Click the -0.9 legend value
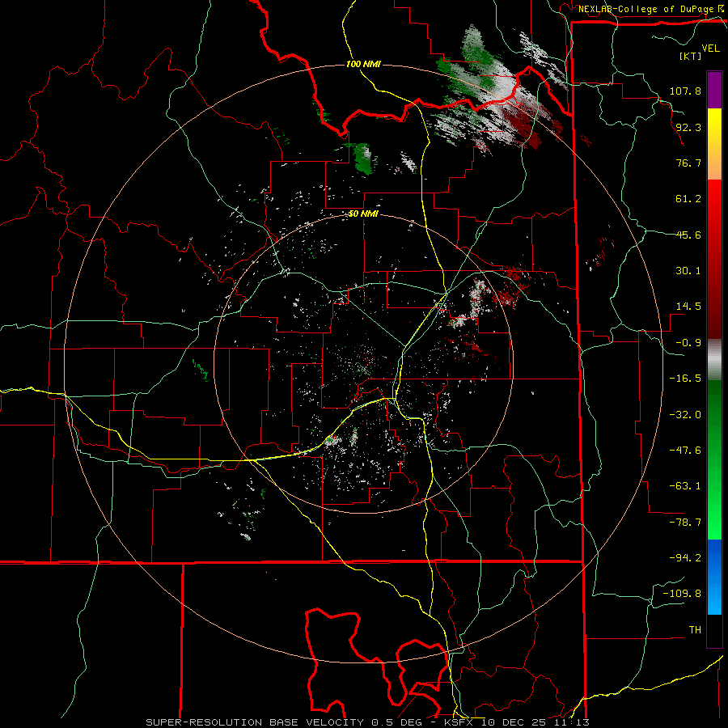 pyautogui.click(x=688, y=343)
